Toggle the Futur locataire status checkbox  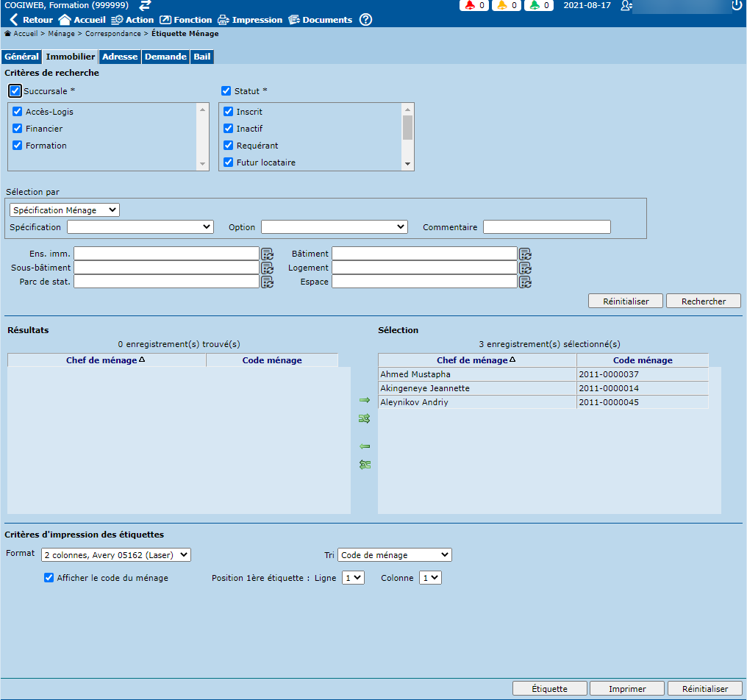pyautogui.click(x=228, y=162)
